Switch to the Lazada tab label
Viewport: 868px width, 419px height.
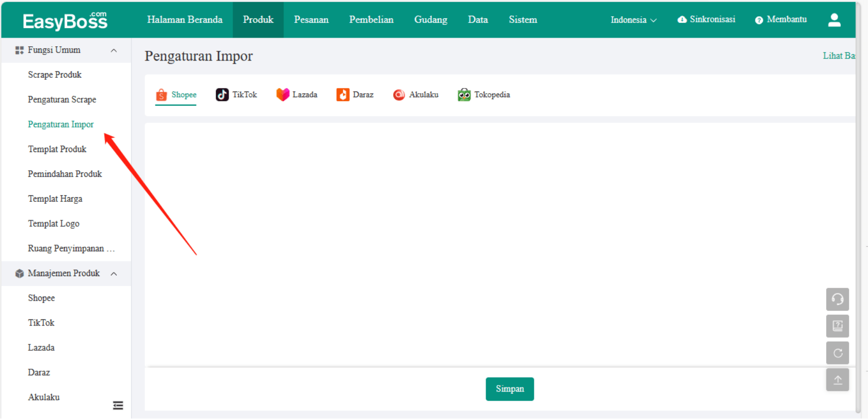click(x=305, y=95)
